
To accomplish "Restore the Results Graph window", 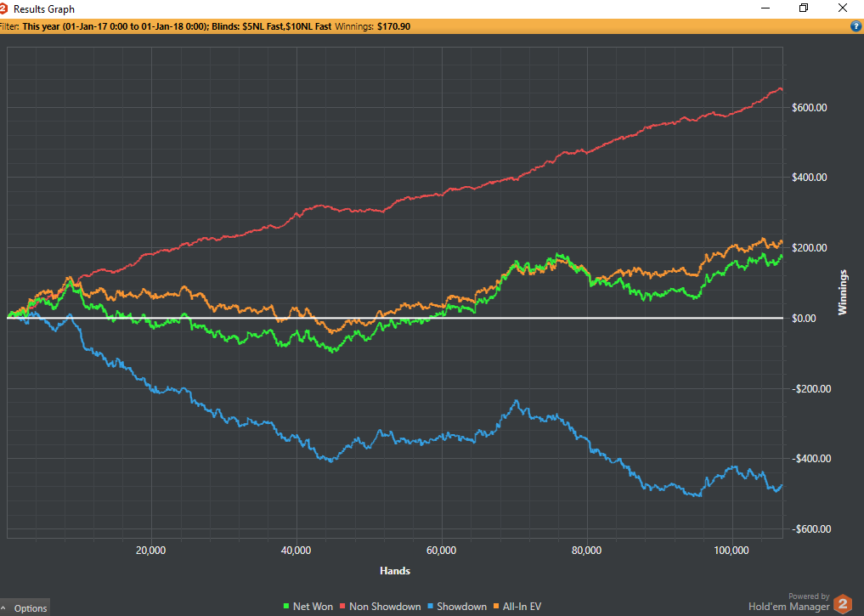I will coord(804,8).
